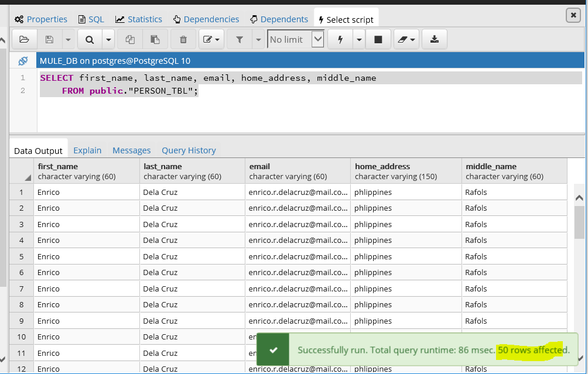
Task: Click the database connection status icon
Action: pyautogui.click(x=23, y=61)
